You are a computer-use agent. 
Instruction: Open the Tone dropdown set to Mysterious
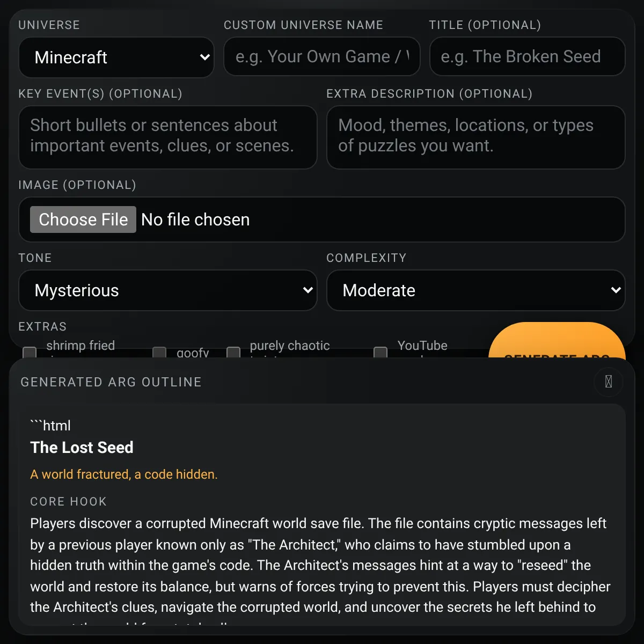(167, 290)
